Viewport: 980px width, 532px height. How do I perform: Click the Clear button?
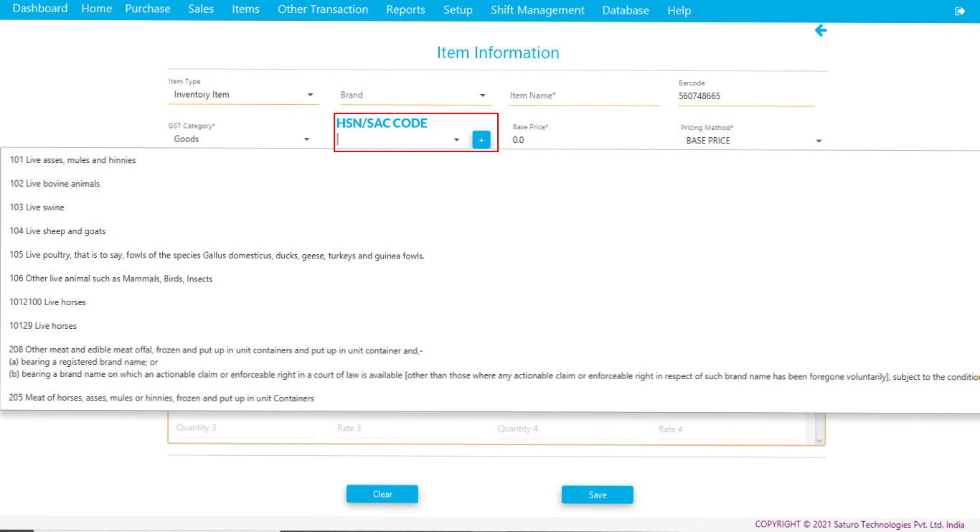382,494
